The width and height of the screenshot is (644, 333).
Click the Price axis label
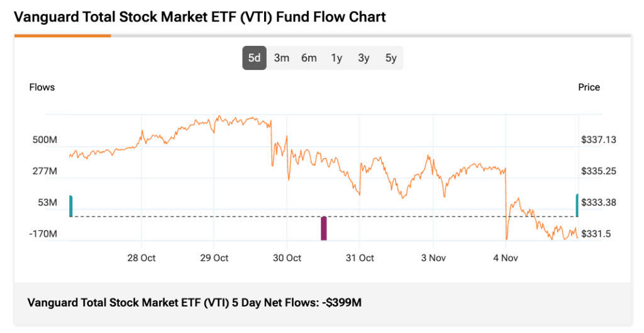pyautogui.click(x=589, y=87)
